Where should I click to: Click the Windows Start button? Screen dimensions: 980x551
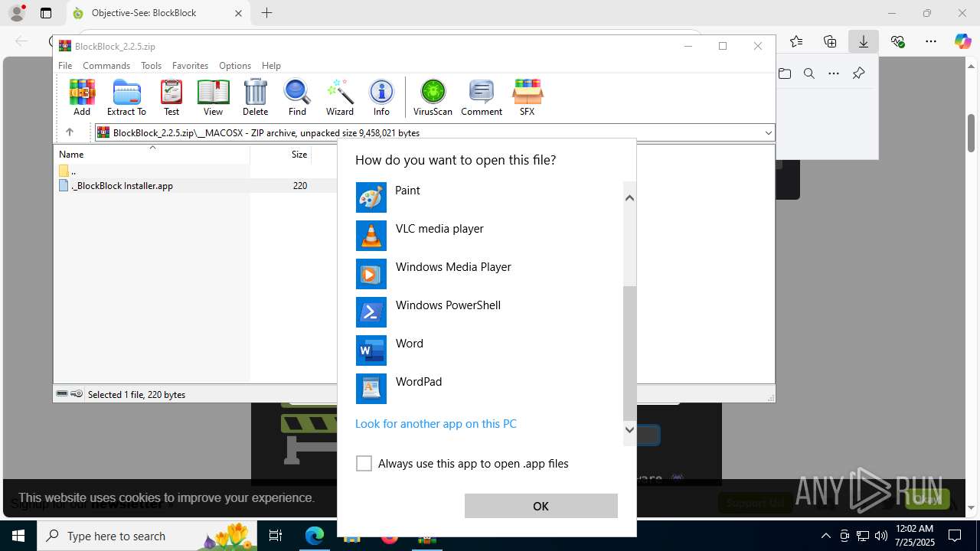click(x=18, y=536)
